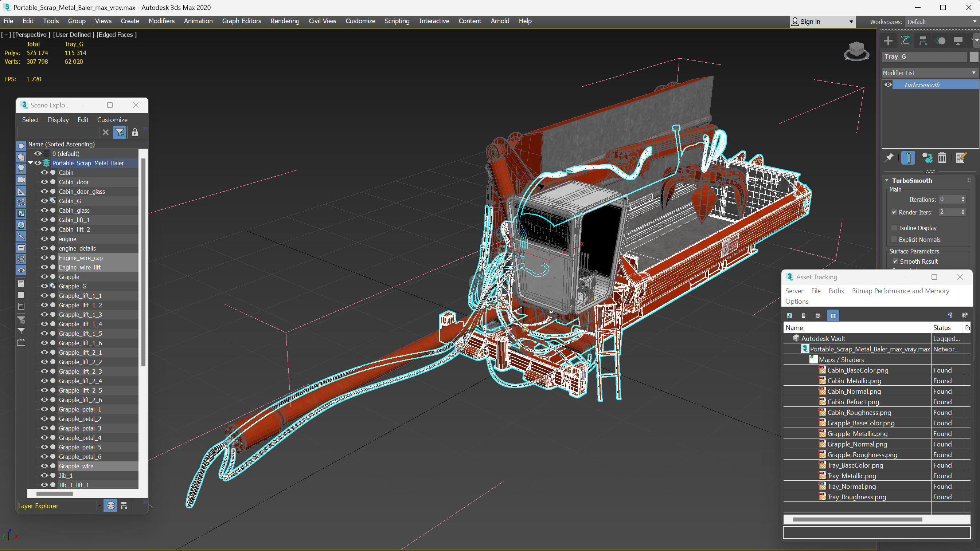The width and height of the screenshot is (980, 551).
Task: Open the Modifiers menu
Action: click(x=161, y=21)
